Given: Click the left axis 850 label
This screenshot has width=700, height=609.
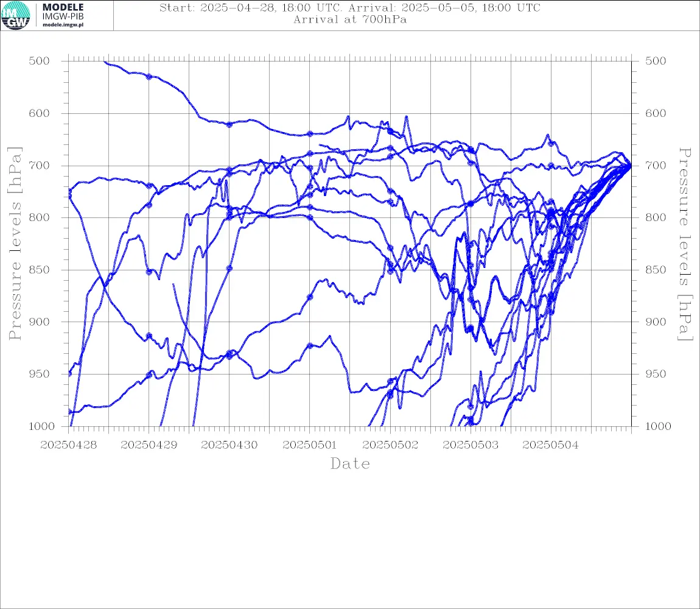Looking at the screenshot, I should (x=40, y=270).
